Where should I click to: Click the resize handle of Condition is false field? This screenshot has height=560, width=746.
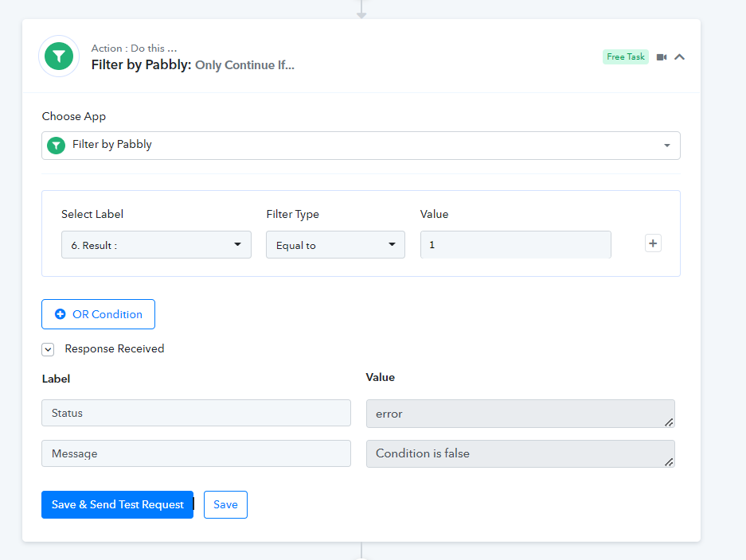tap(669, 462)
